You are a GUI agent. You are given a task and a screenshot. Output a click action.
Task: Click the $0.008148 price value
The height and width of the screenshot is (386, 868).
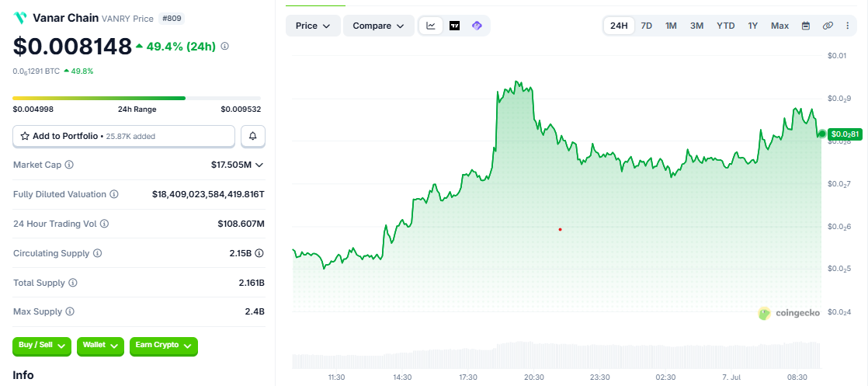[x=72, y=47]
